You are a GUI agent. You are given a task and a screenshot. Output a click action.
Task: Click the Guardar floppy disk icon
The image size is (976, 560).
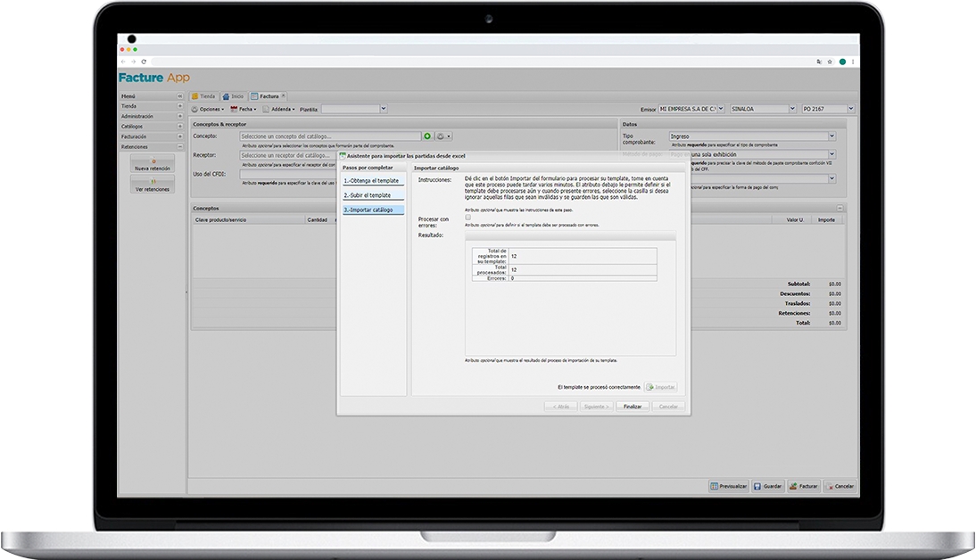pos(757,487)
